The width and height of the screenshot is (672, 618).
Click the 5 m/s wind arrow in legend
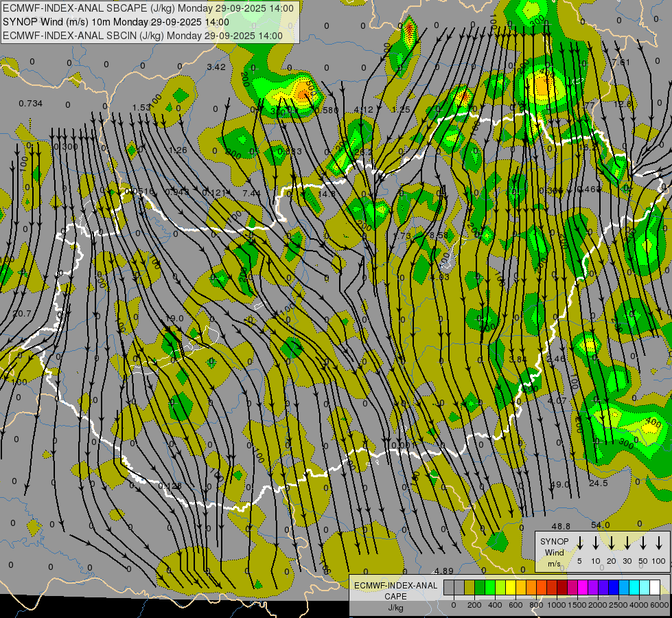579,543
